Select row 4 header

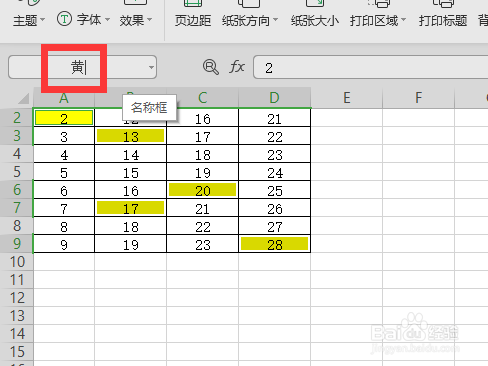17,154
